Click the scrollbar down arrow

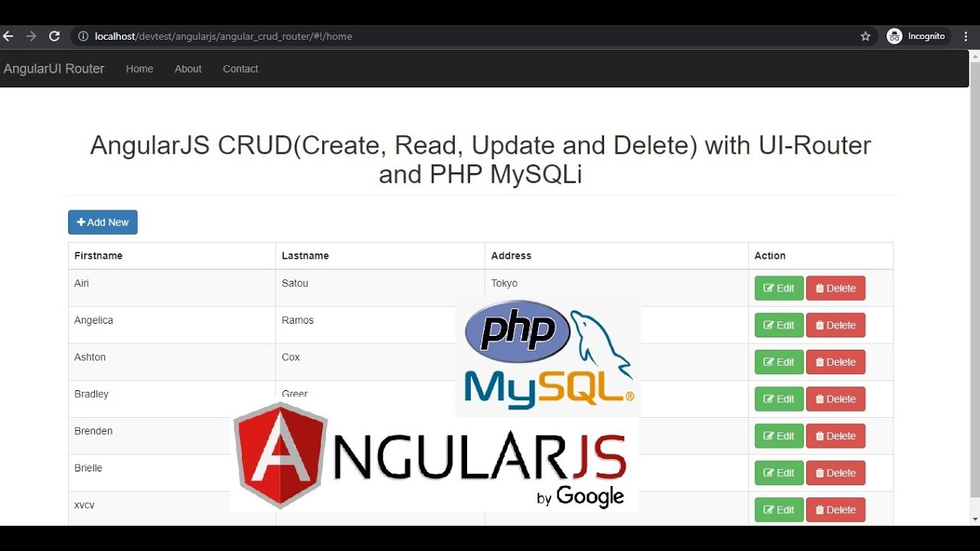(975, 520)
